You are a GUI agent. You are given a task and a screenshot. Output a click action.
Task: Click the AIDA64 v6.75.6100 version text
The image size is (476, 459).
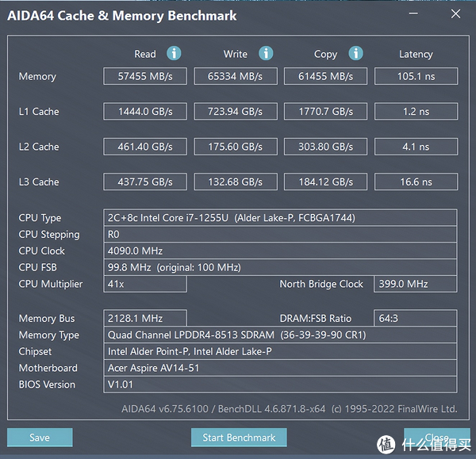[x=165, y=408]
